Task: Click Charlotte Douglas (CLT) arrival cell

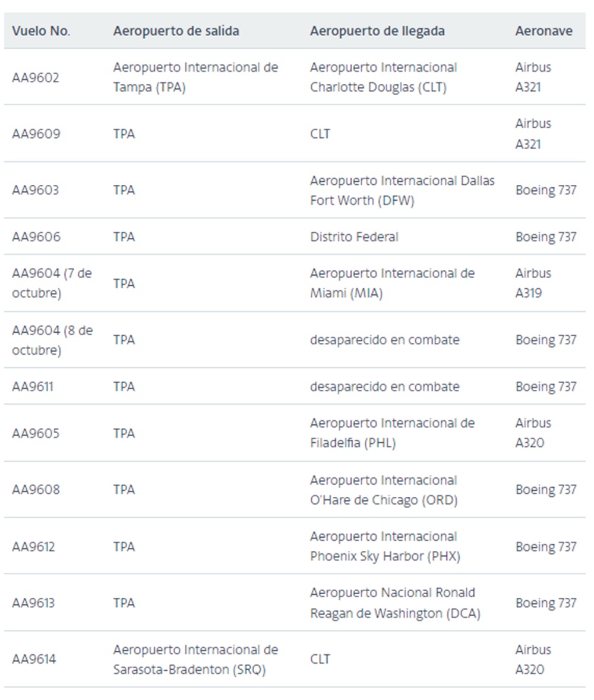Action: pyautogui.click(x=384, y=77)
